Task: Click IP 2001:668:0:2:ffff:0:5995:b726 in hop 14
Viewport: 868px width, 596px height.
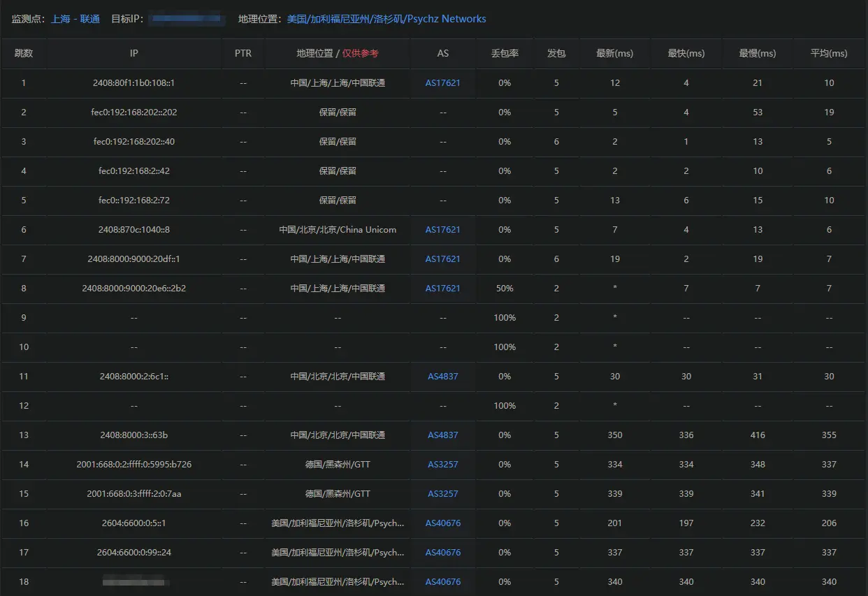Action: [133, 465]
